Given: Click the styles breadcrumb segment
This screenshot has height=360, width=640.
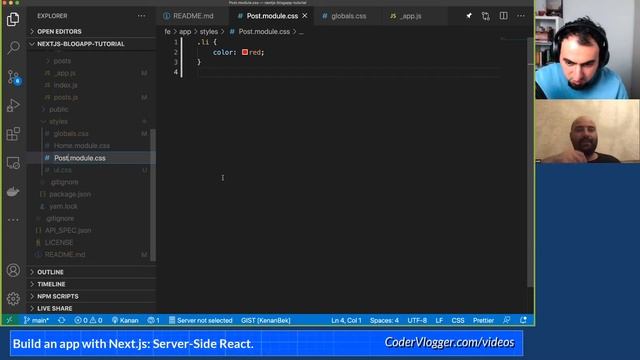Looking at the screenshot, I should (x=209, y=31).
